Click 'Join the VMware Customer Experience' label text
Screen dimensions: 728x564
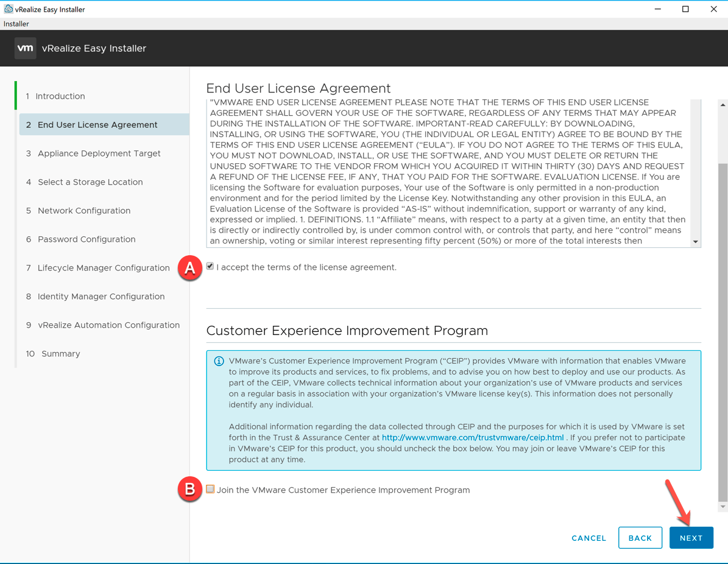click(x=343, y=490)
